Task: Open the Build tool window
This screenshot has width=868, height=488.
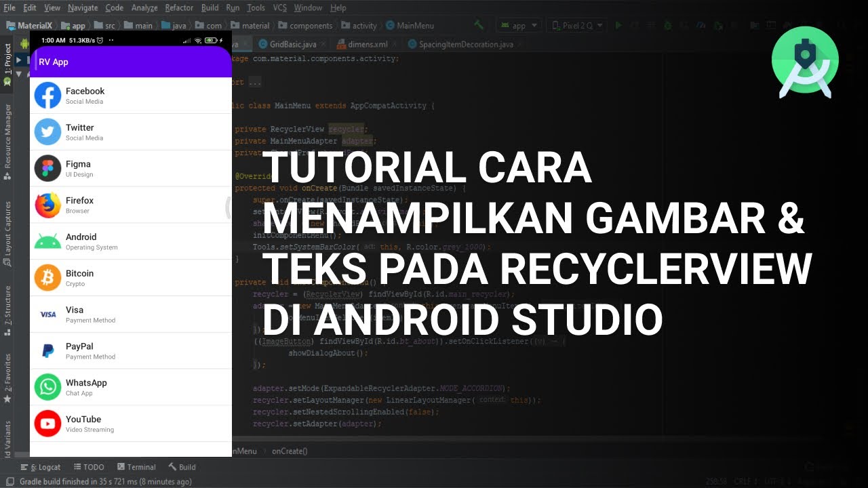Action: point(182,467)
